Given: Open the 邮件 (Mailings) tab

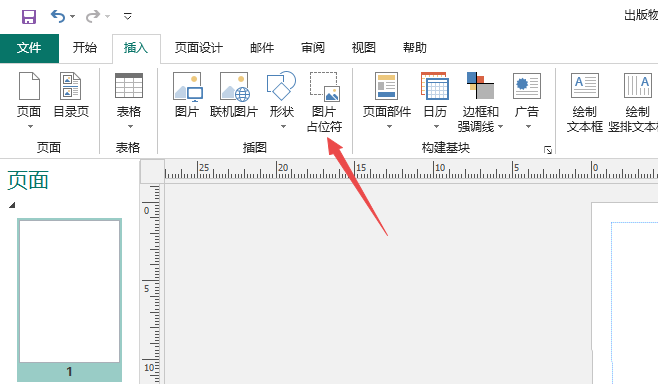Looking at the screenshot, I should click(262, 48).
